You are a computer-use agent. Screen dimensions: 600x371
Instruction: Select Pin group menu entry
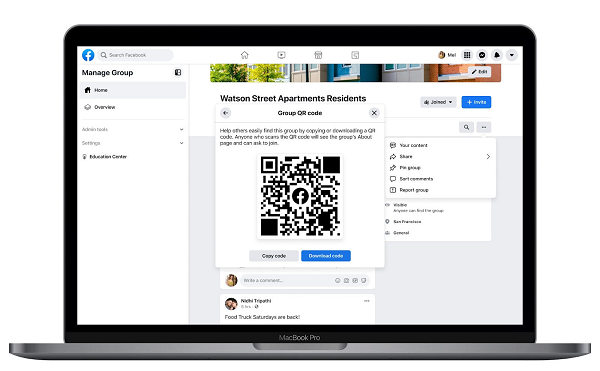440,168
